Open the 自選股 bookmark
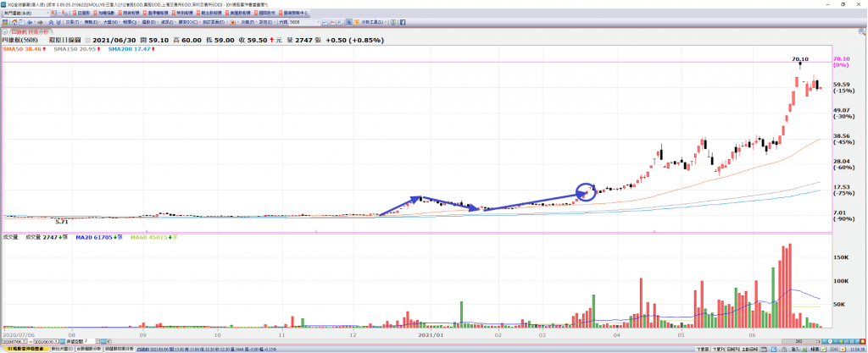 (83, 13)
